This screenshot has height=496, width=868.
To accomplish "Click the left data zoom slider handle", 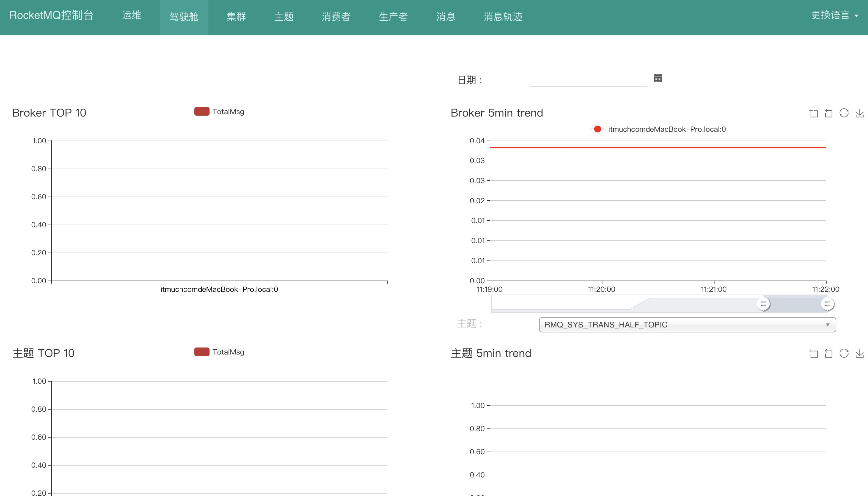I will click(x=763, y=303).
